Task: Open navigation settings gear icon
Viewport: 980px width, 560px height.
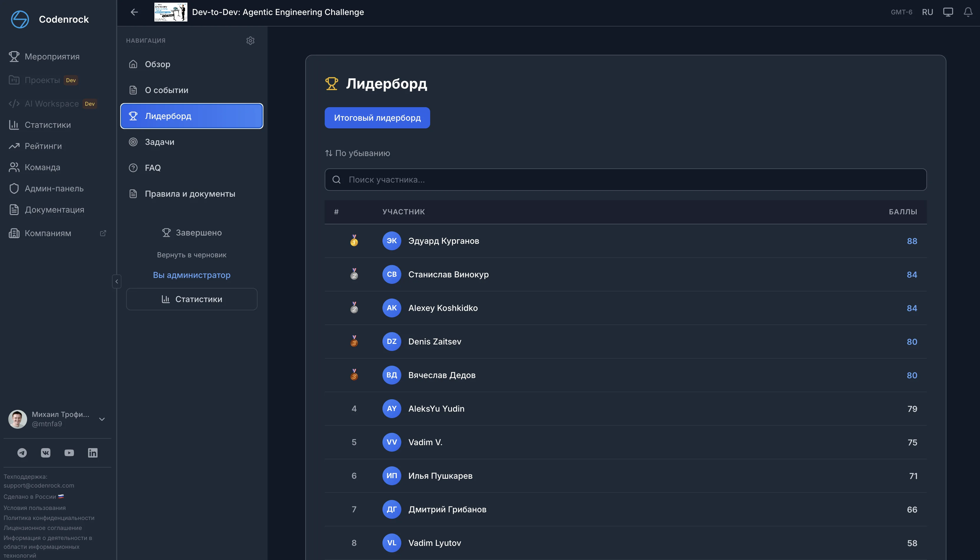Action: [x=250, y=40]
